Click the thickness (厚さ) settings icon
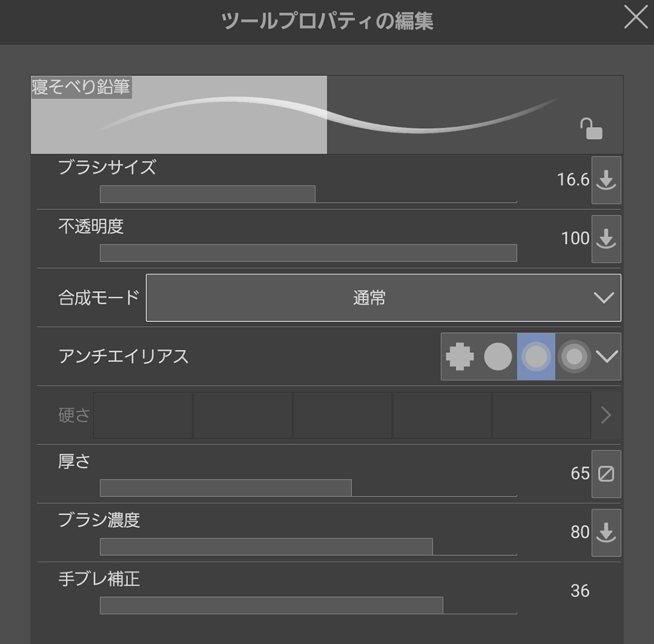The image size is (654, 644). click(x=606, y=474)
